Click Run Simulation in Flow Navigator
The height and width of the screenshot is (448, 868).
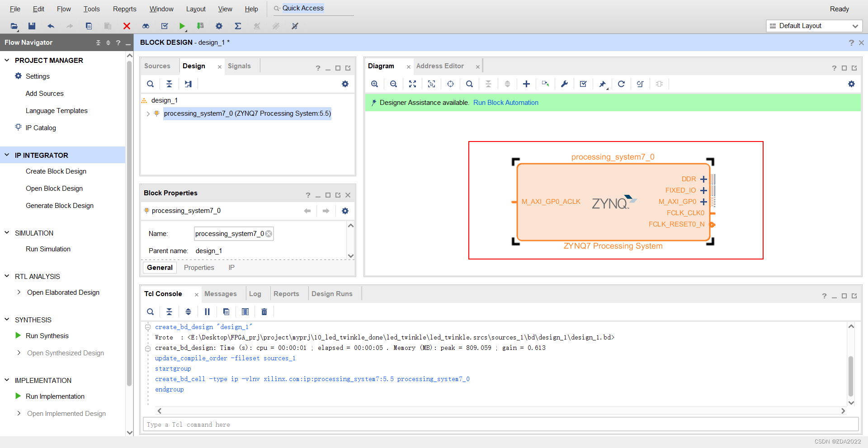pyautogui.click(x=48, y=249)
